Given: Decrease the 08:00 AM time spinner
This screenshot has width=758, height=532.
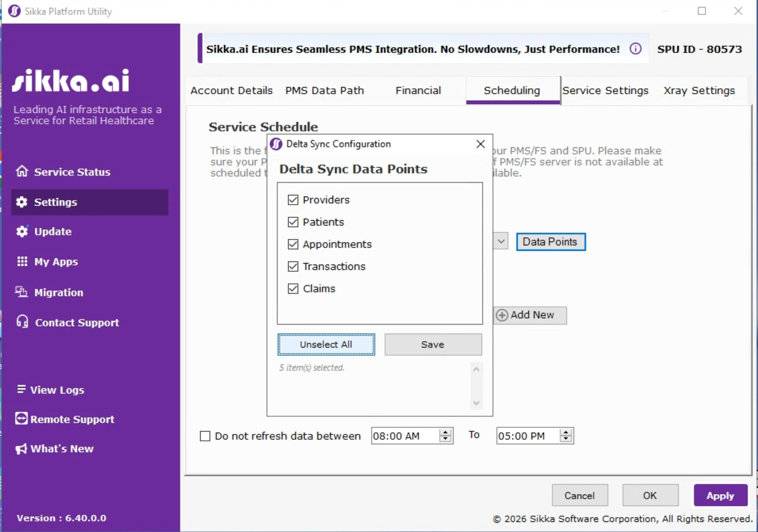Looking at the screenshot, I should point(445,439).
